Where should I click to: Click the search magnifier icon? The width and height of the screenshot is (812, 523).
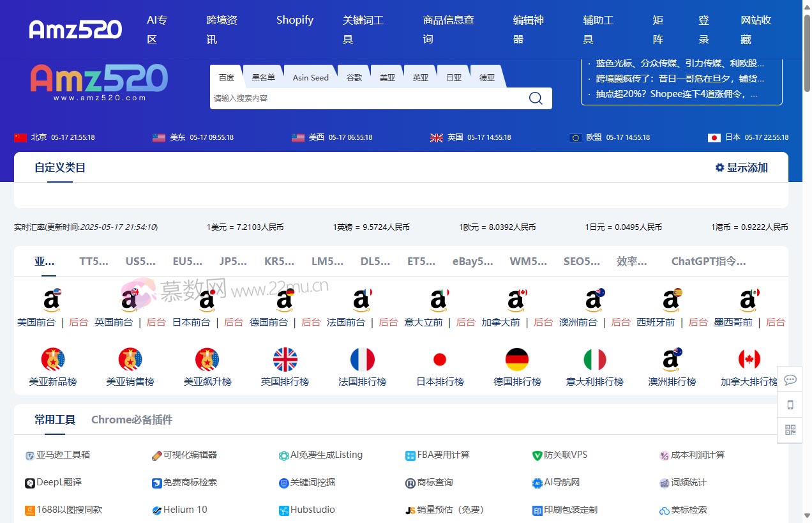click(x=535, y=98)
